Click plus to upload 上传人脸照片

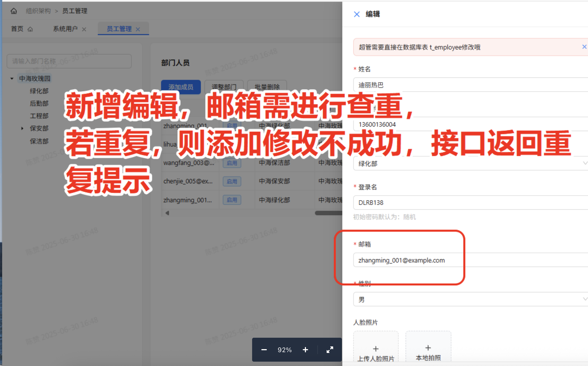pyautogui.click(x=376, y=349)
